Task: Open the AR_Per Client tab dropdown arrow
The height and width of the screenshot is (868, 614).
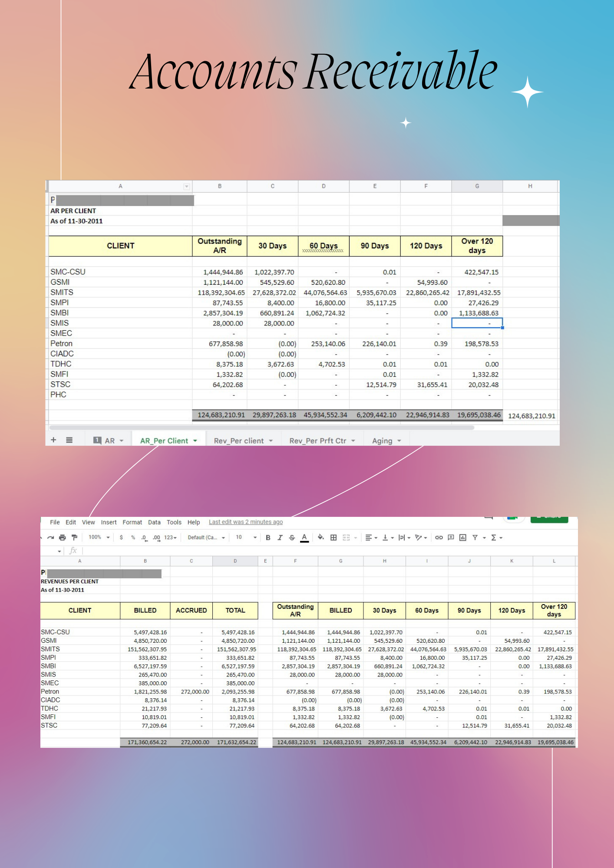Action: pos(195,441)
